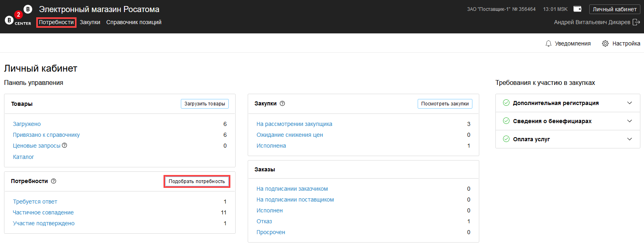
Task: Open the wallet icon in header
Action: pyautogui.click(x=578, y=9)
